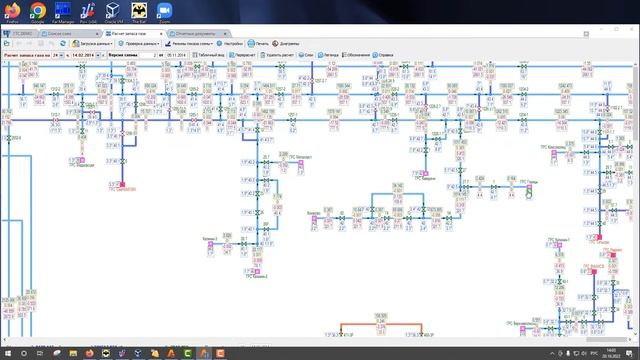Open Zoom desktop shortcut
Screen dimensions: 640x360
[164, 12]
